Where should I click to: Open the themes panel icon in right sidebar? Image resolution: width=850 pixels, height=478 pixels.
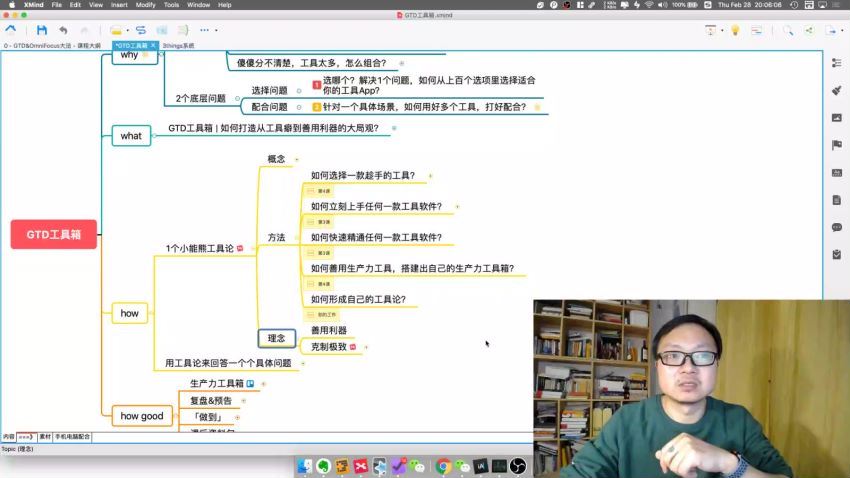coord(836,172)
